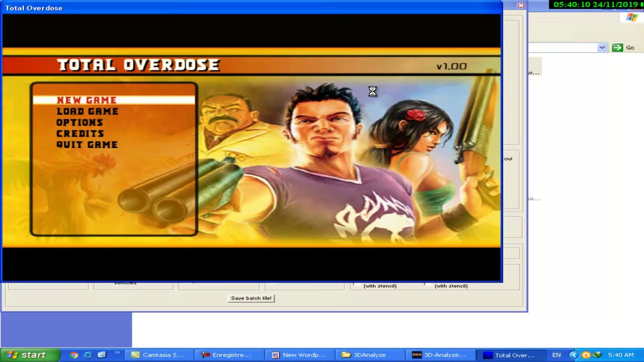644x362 pixels.
Task: Open address bar dropdown in background window
Action: pos(602,47)
